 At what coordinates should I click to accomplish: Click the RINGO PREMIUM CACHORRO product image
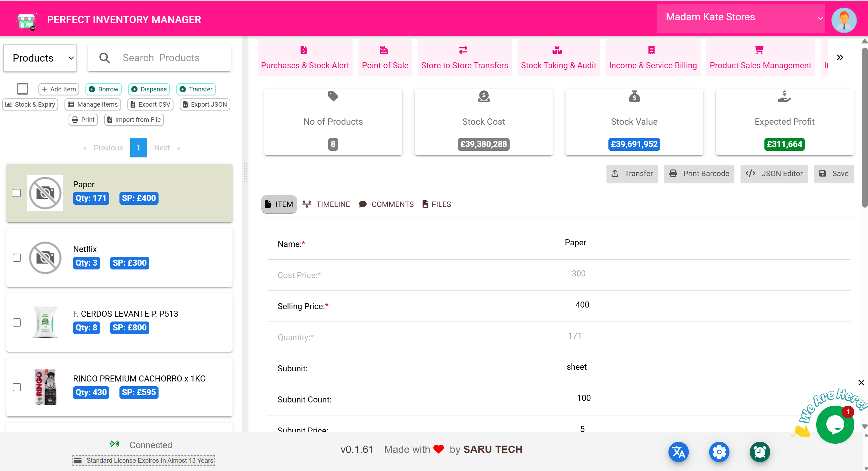pyautogui.click(x=45, y=387)
